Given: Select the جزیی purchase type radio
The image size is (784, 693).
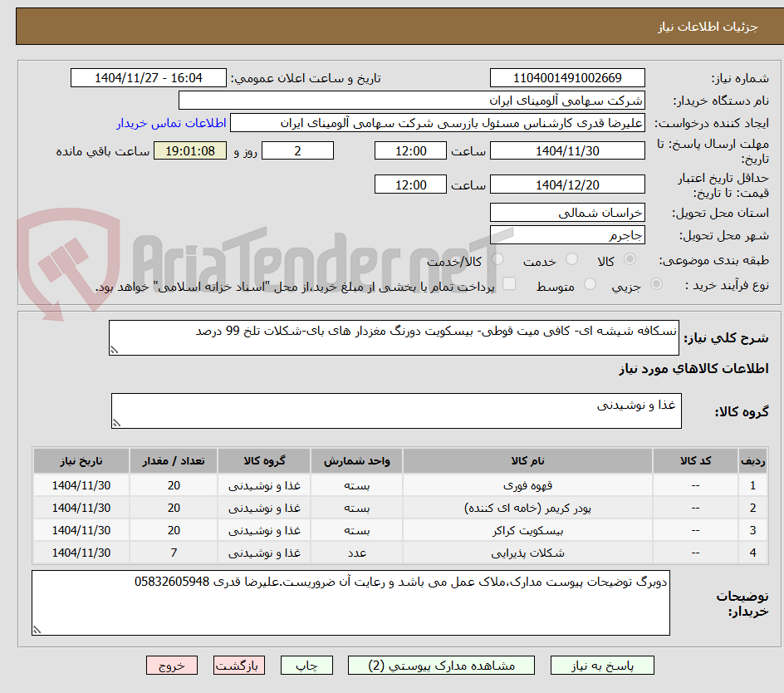Looking at the screenshot, I should [x=656, y=283].
